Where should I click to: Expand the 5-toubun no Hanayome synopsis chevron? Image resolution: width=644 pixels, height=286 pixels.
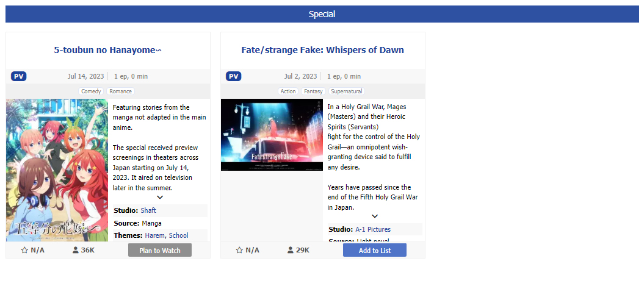click(160, 198)
